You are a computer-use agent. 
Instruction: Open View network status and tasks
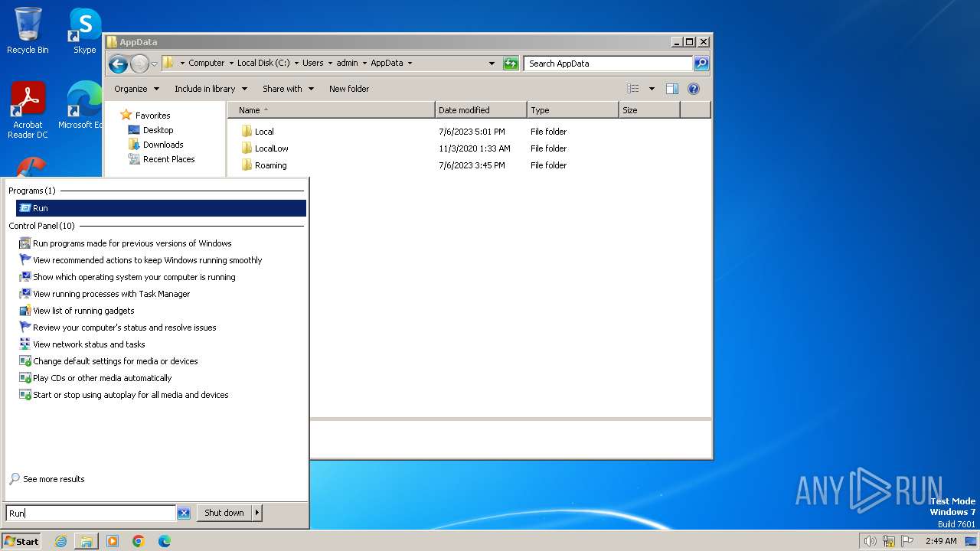coord(161,344)
